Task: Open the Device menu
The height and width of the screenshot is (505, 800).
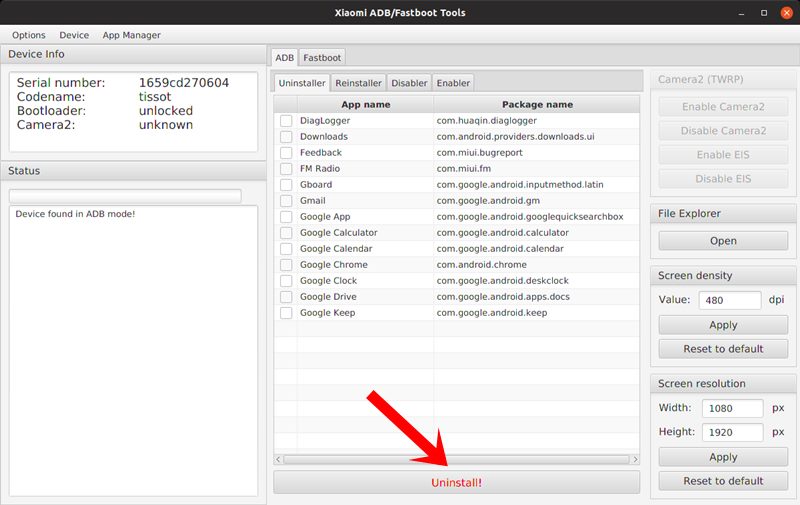Action: (x=74, y=35)
